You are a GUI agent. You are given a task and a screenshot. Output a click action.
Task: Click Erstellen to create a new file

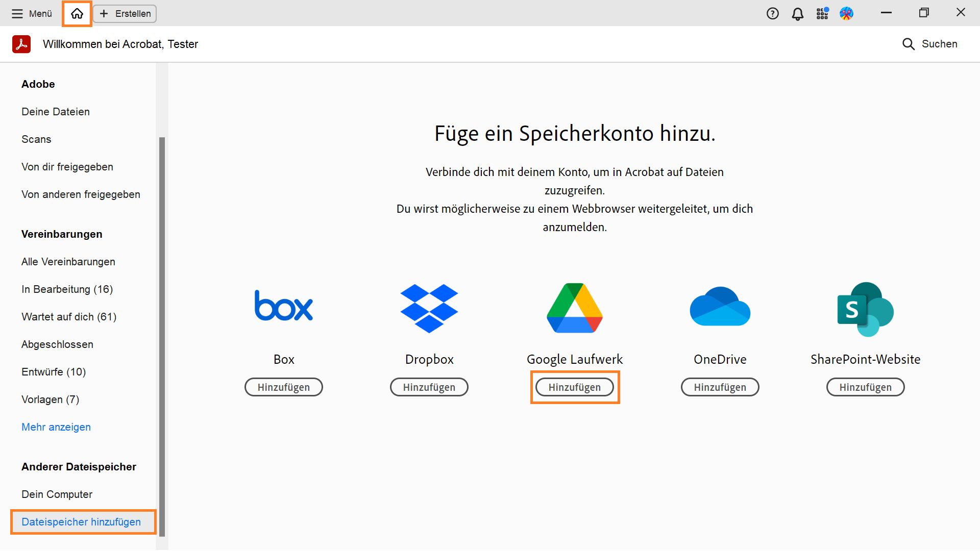point(124,14)
